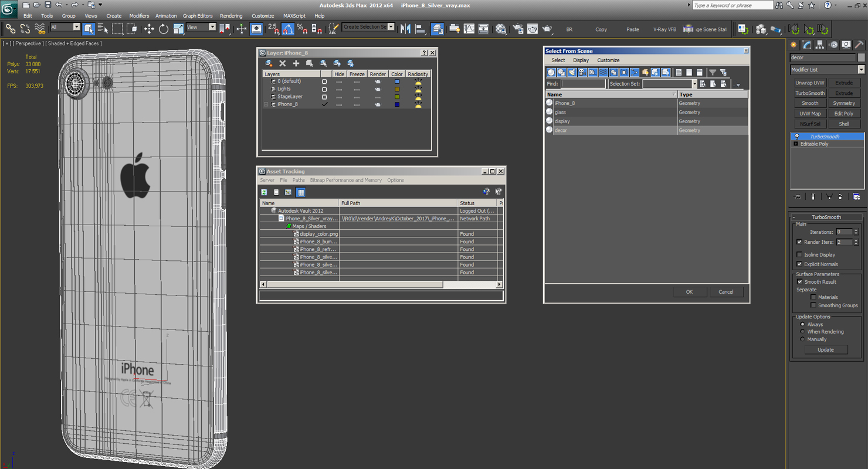Enable Separate by Materials checkbox

pyautogui.click(x=813, y=297)
